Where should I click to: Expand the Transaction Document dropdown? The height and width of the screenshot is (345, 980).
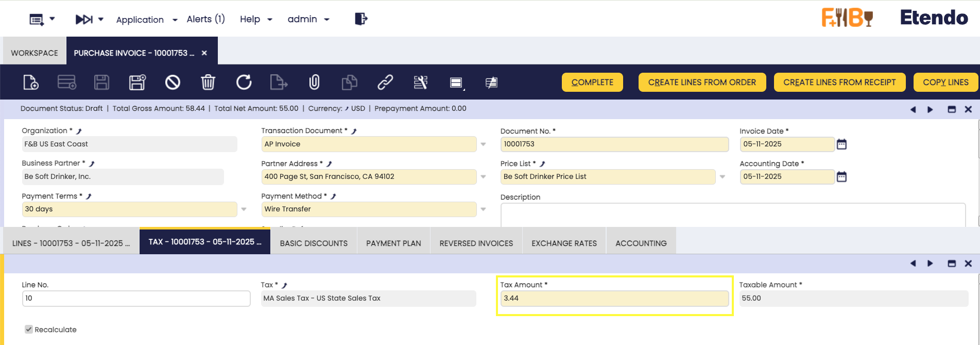(483, 144)
